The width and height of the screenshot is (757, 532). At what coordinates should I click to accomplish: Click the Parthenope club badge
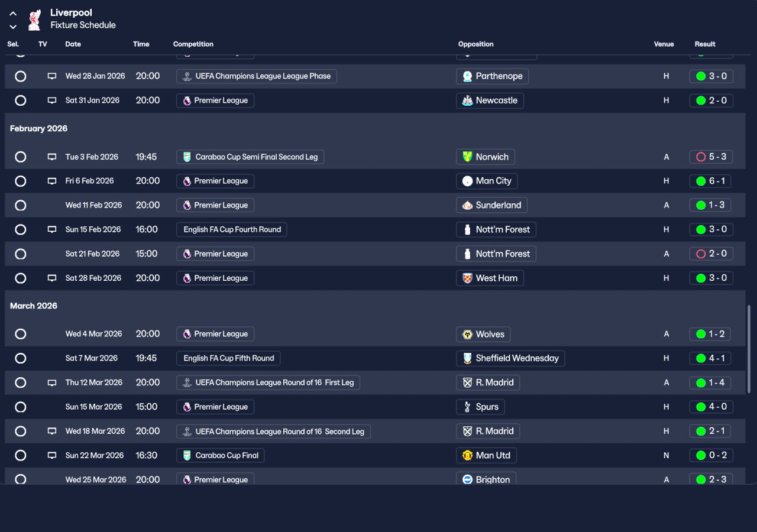click(x=467, y=76)
